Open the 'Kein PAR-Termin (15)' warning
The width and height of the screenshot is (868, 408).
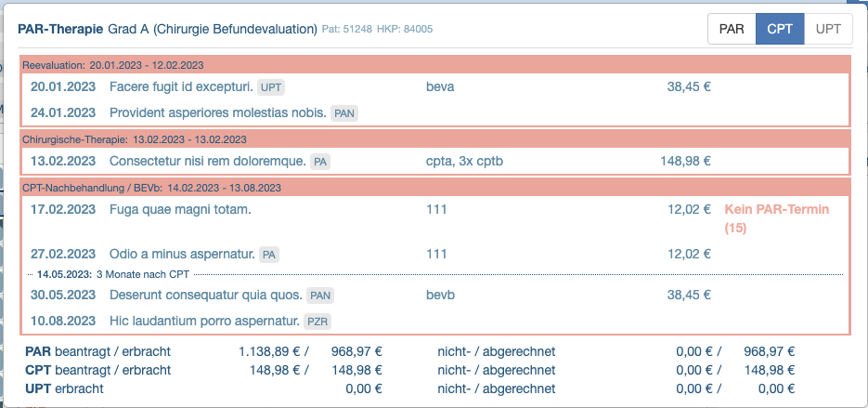pyautogui.click(x=777, y=218)
